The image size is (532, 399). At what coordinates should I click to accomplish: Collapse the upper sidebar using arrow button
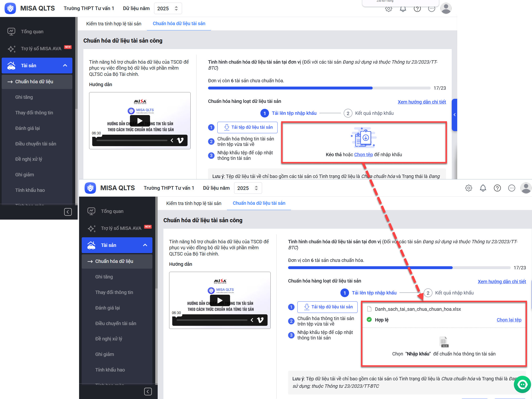tap(68, 212)
